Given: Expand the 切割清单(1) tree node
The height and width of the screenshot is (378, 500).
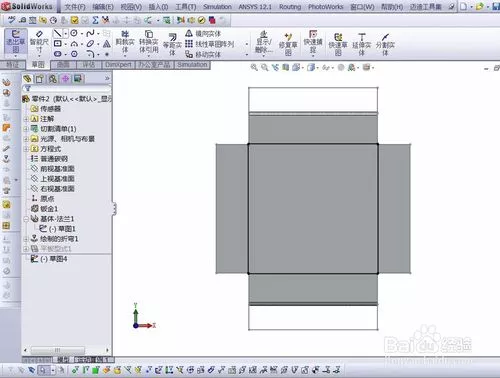Looking at the screenshot, I should pyautogui.click(x=26, y=129).
